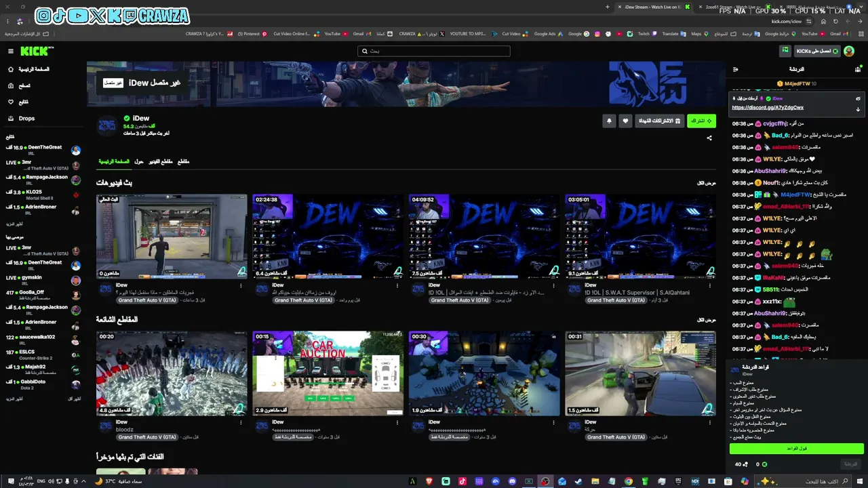This screenshot has height=488, width=868.
Task: Click Grand Theft Auto V tag under bloodz clip
Action: [146, 437]
